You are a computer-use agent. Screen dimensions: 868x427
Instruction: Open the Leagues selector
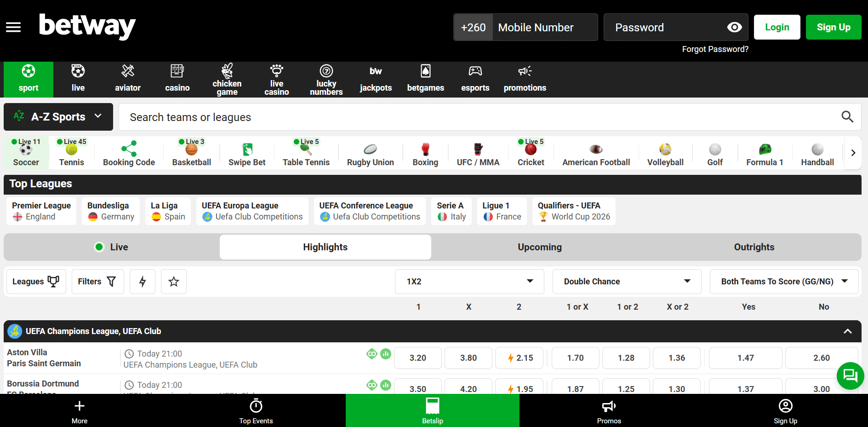point(36,282)
